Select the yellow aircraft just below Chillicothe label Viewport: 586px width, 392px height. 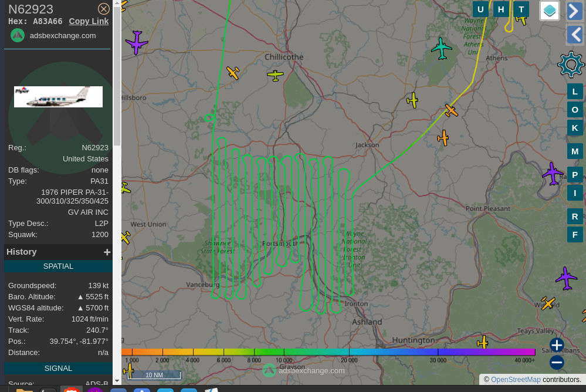point(276,76)
